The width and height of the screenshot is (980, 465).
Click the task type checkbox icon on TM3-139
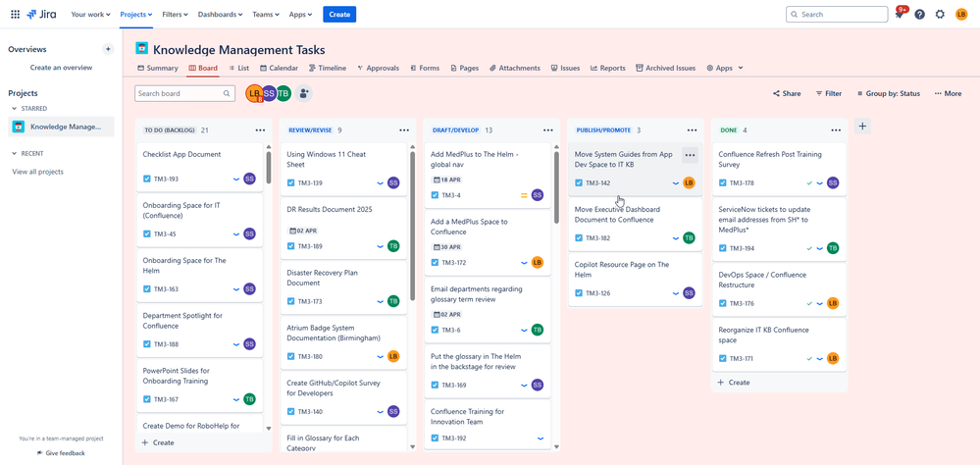[290, 183]
